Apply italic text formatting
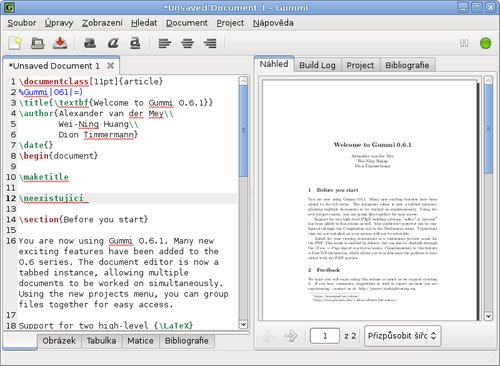The image size is (500, 366). point(113,43)
